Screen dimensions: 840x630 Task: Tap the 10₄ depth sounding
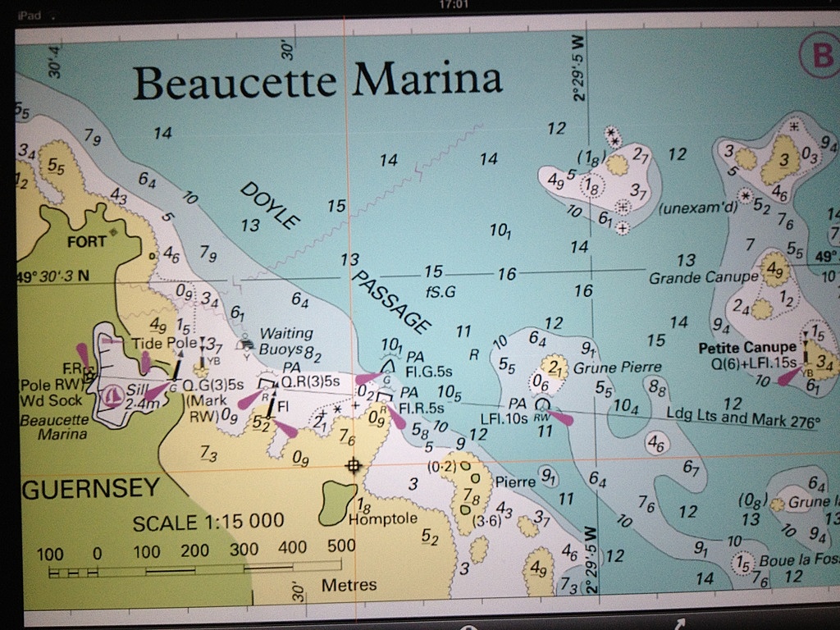coord(626,407)
